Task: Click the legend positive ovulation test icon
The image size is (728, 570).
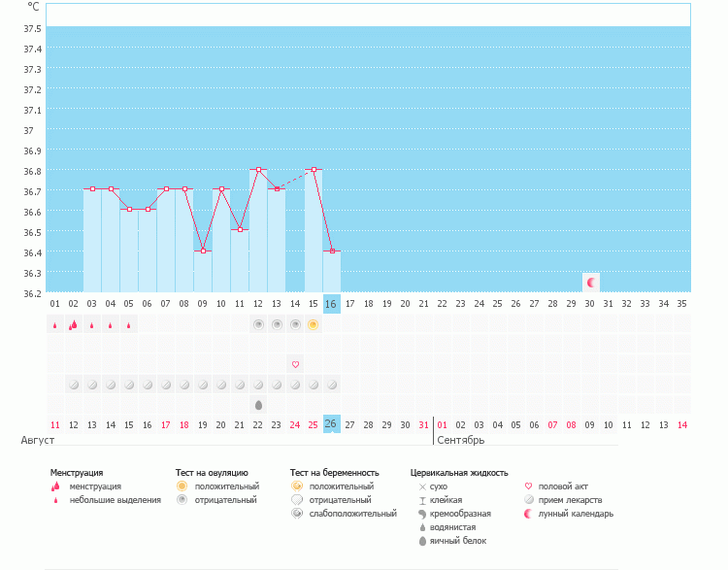Action: pyautogui.click(x=182, y=486)
